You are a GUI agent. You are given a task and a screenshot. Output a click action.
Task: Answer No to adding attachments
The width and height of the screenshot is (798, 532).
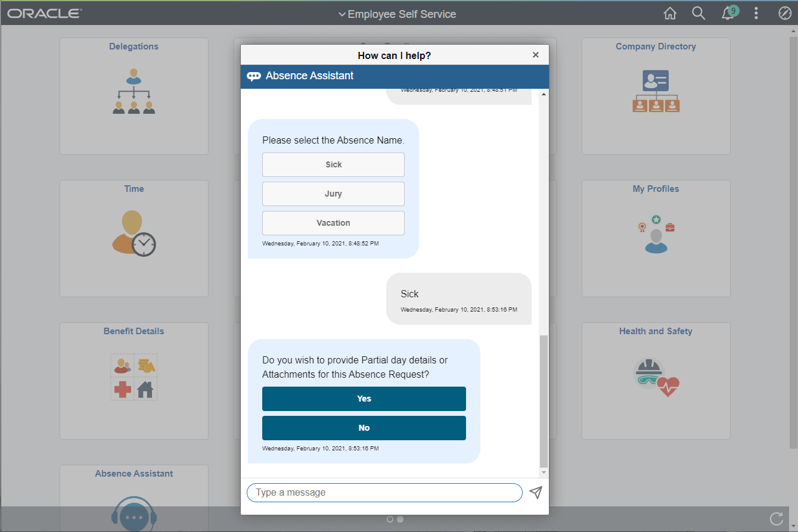tap(364, 428)
